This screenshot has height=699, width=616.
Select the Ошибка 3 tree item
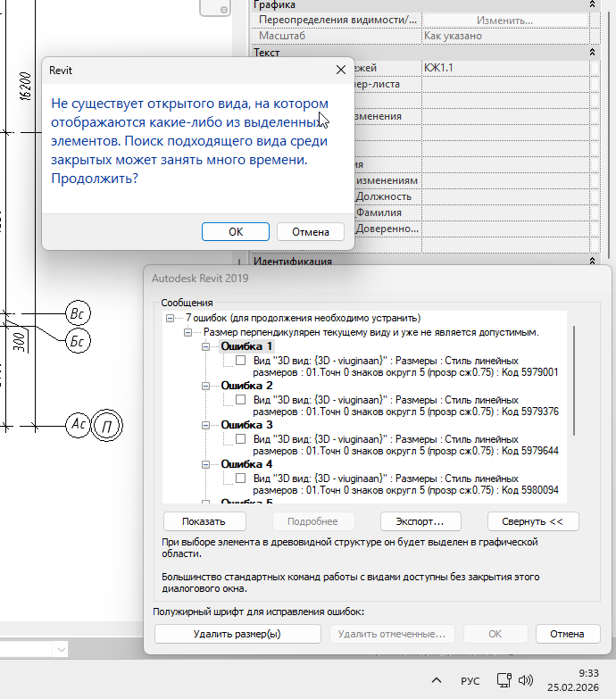246,425
